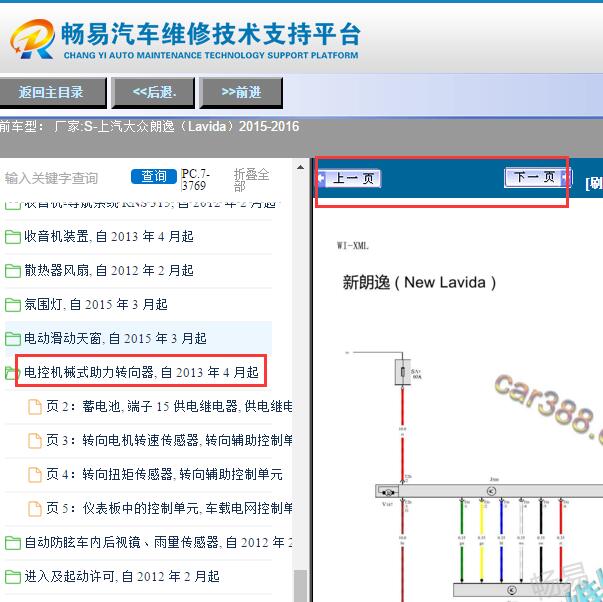The width and height of the screenshot is (603, 602).
Task: Go to previous page with 上一页
Action: (x=350, y=178)
